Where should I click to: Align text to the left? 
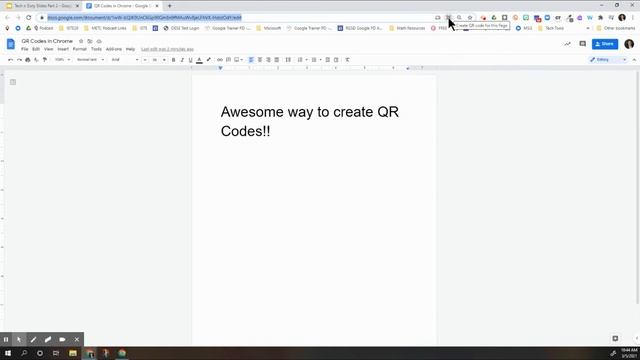click(x=251, y=60)
